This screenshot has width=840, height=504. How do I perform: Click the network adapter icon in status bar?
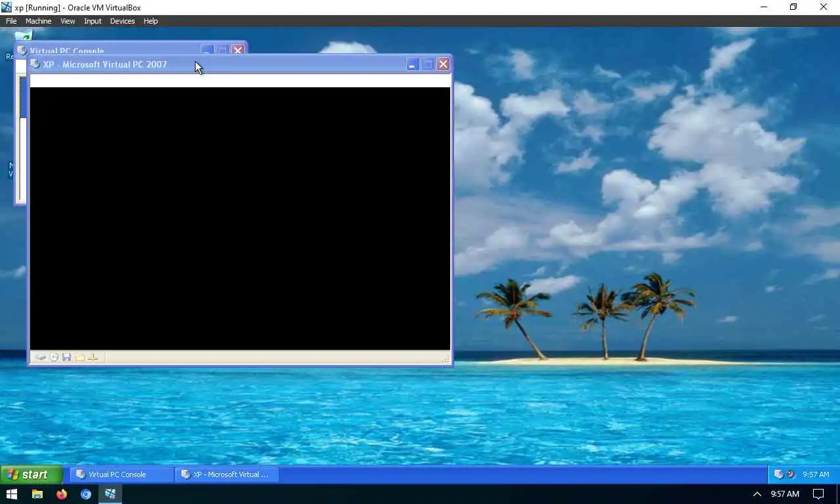(93, 358)
